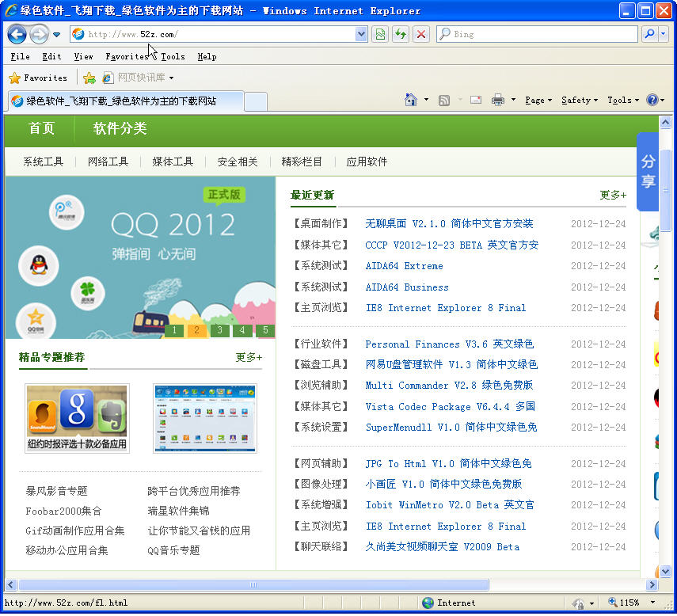The image size is (677, 616).
Task: Click the QQ空间 star icon in banner
Action: (36, 321)
